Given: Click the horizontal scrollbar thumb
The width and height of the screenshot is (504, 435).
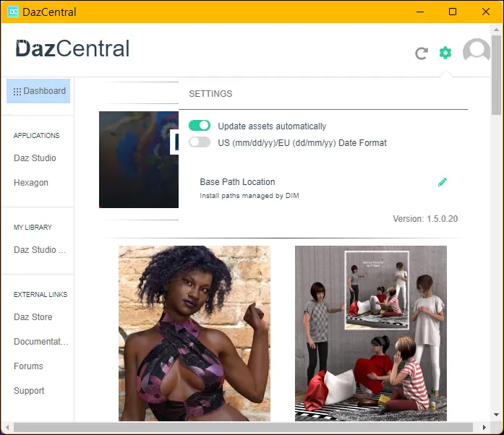Looking at the screenshot, I should (x=243, y=427).
